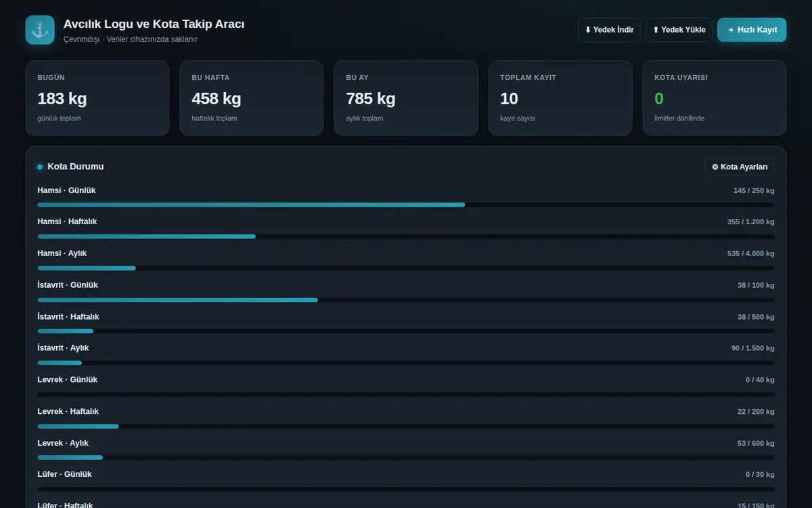Click the Hamsi · Haftalık progress bar
Image resolution: width=812 pixels, height=508 pixels.
point(406,236)
